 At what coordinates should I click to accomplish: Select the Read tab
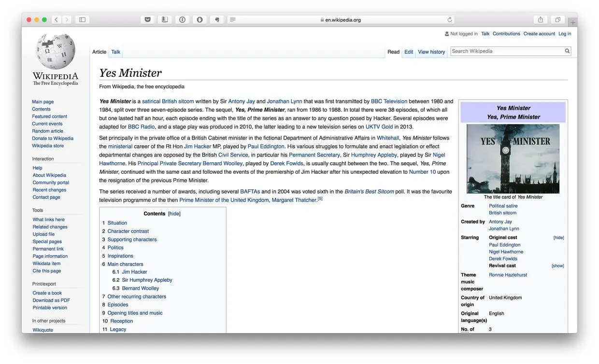click(394, 52)
